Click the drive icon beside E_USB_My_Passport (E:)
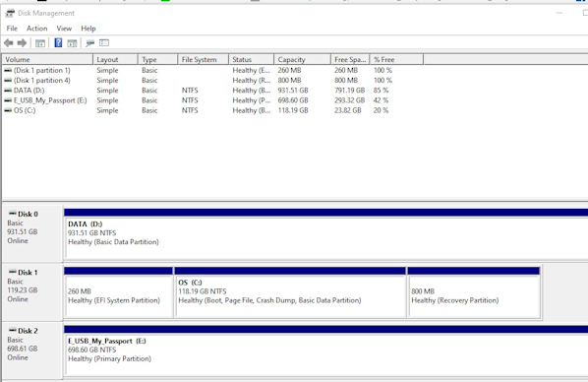Viewport: 588px width, 382px height. 8,100
